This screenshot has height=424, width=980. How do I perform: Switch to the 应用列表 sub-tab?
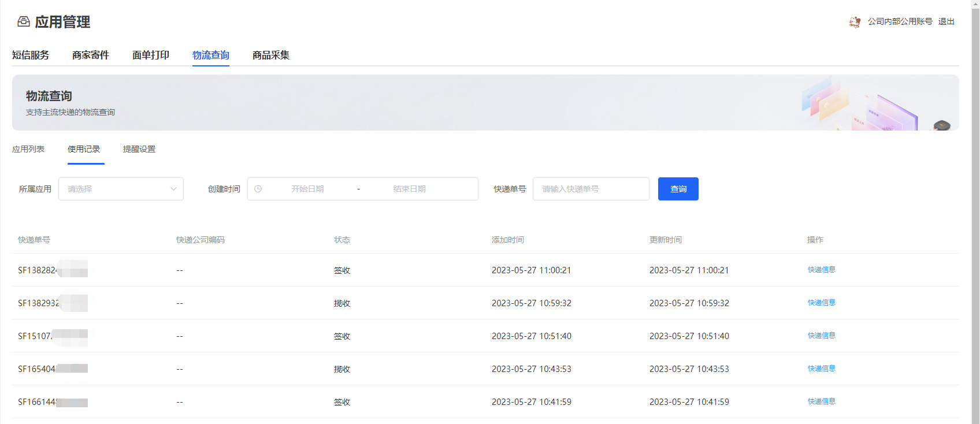click(x=28, y=149)
